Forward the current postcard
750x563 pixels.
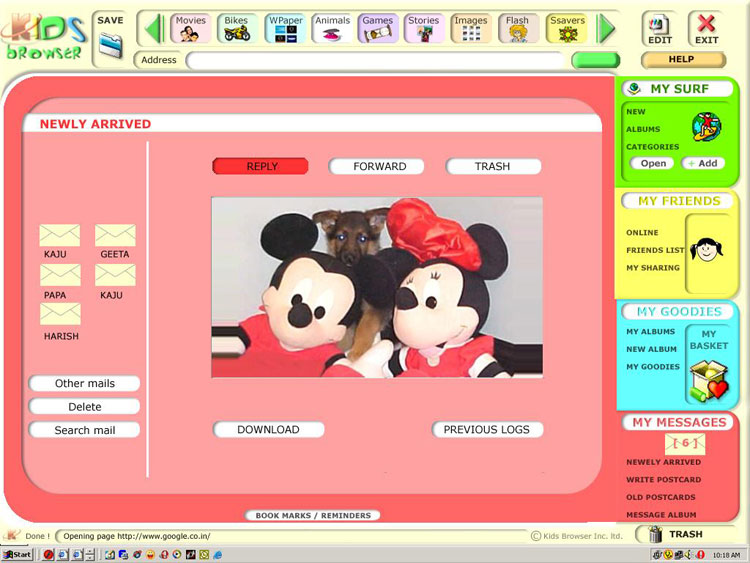click(x=377, y=167)
